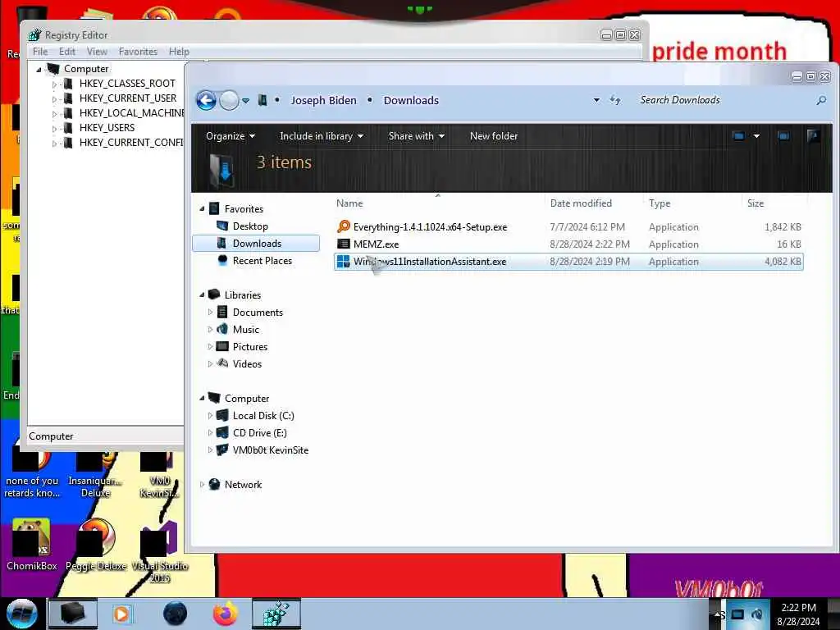Click the 7/7/2024 6:12 PM date cell
The image size is (840, 630).
587,226
